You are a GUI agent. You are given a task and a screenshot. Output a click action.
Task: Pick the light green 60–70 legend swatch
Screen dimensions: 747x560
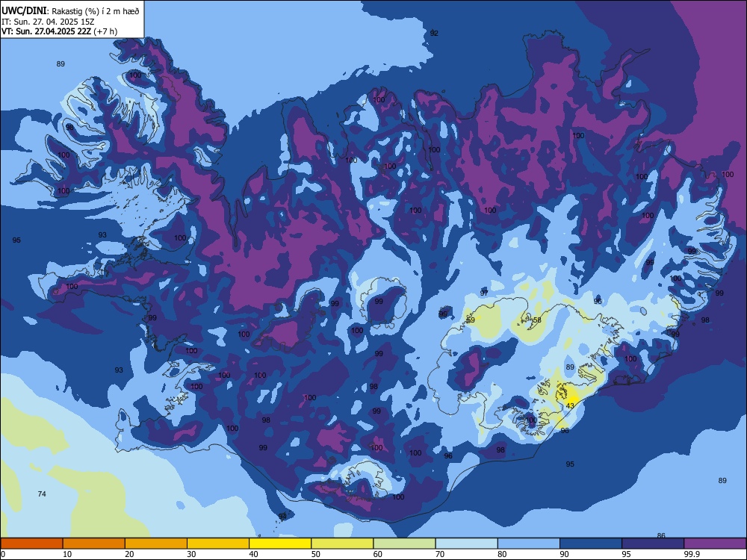[x=404, y=544]
